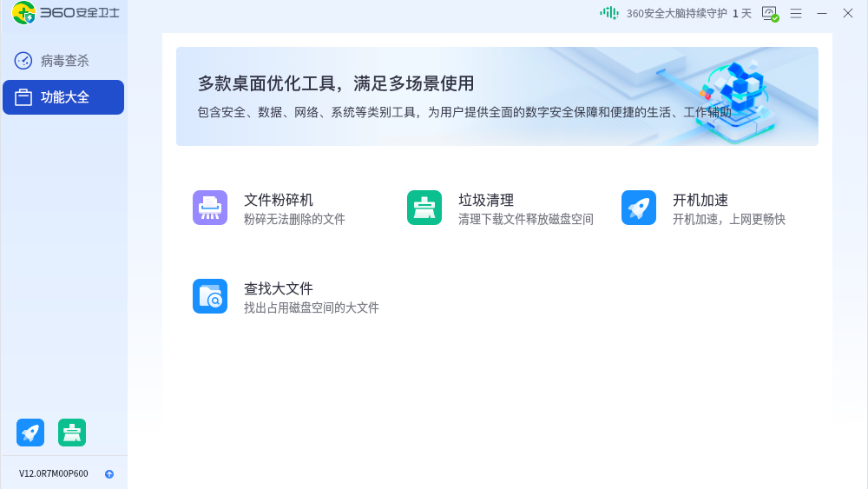This screenshot has height=489, width=868.
Task: Open the 查找大文件 folder search icon
Action: 210,296
